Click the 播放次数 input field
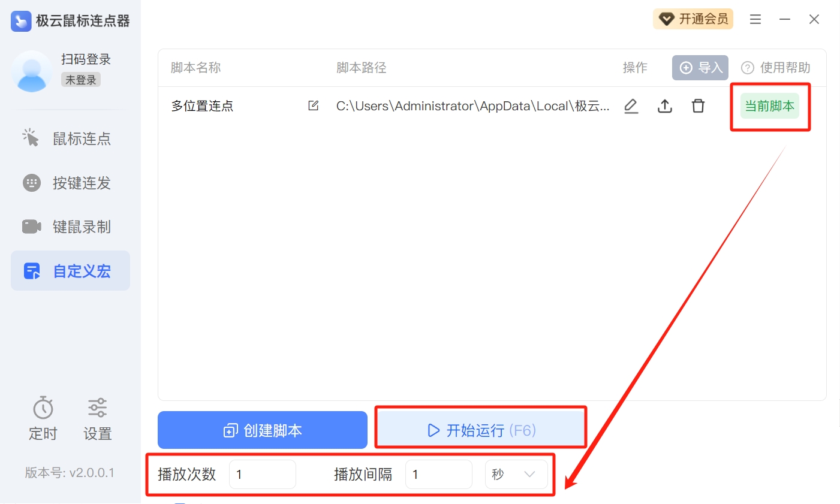Image resolution: width=840 pixels, height=504 pixels. 263,474
